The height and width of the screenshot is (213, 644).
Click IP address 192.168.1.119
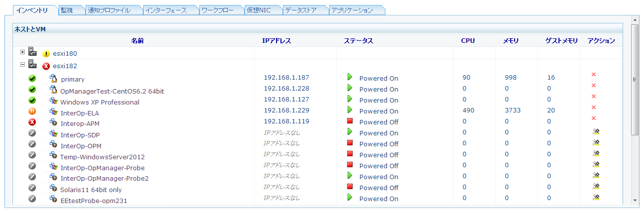point(286,121)
